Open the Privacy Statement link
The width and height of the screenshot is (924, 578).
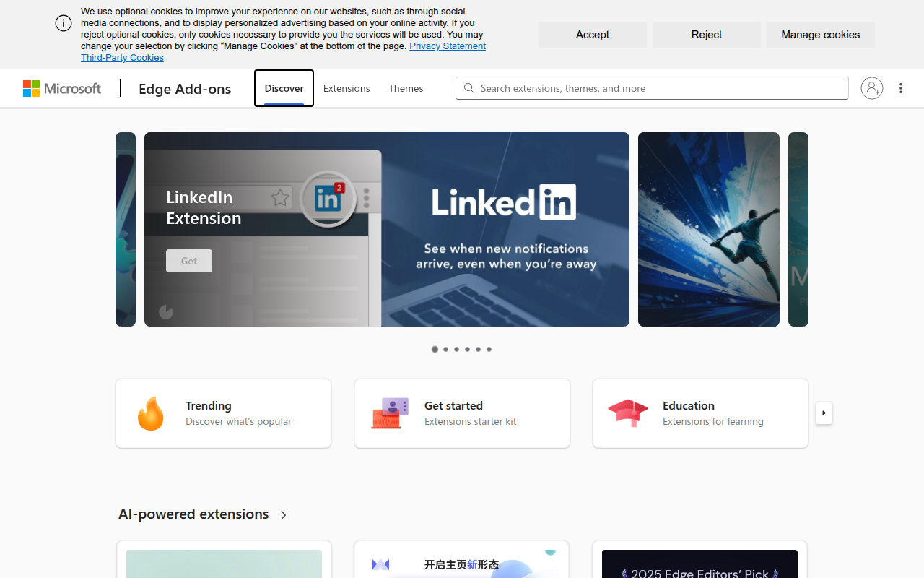tap(448, 46)
